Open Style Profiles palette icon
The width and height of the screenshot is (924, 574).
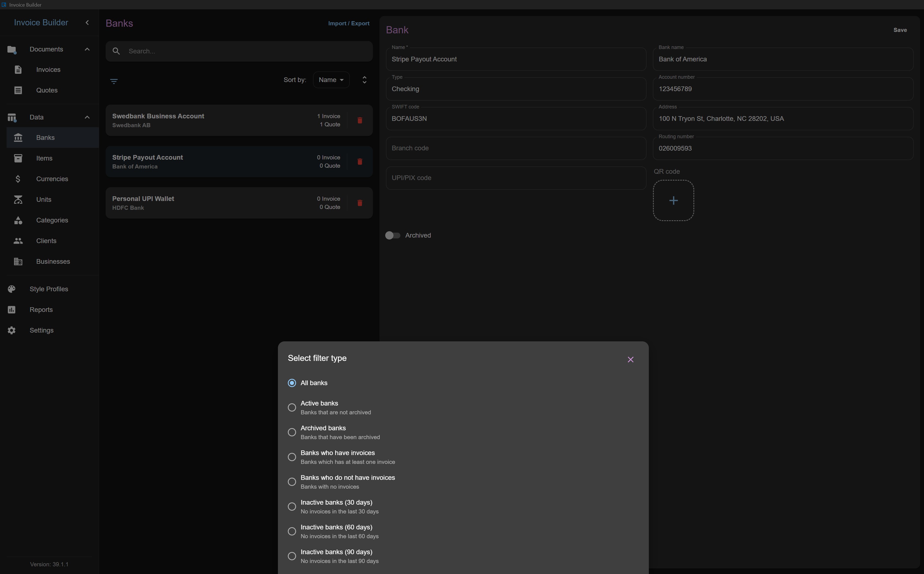pyautogui.click(x=11, y=289)
